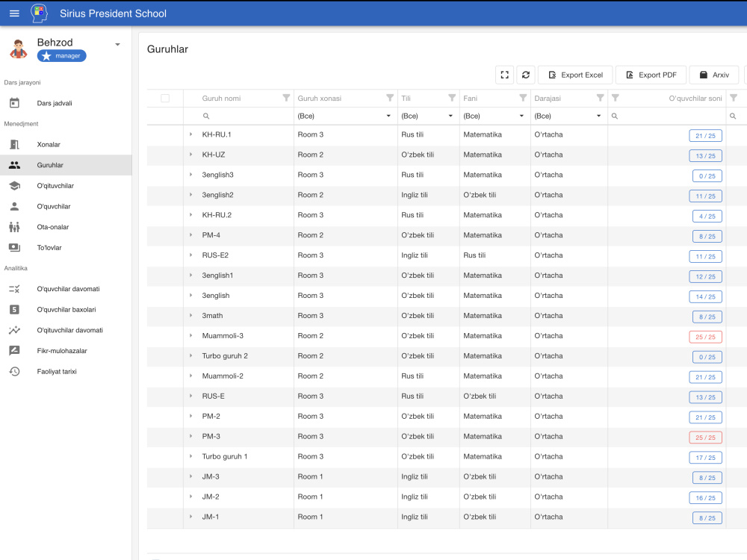Refresh the groups table

coord(526,75)
